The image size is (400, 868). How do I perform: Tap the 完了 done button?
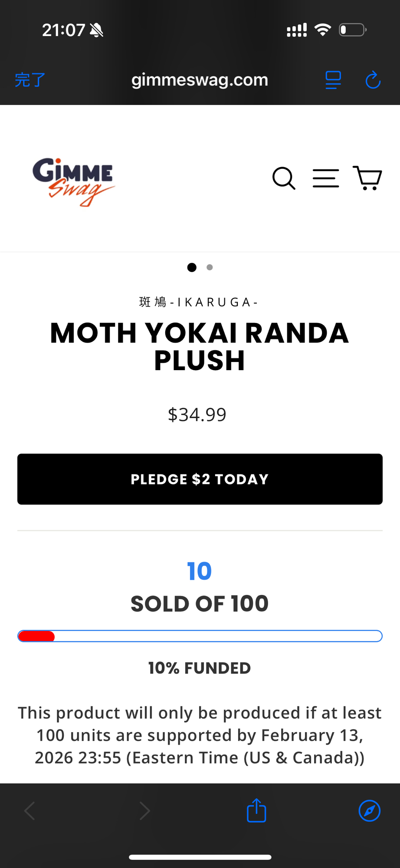click(x=30, y=80)
